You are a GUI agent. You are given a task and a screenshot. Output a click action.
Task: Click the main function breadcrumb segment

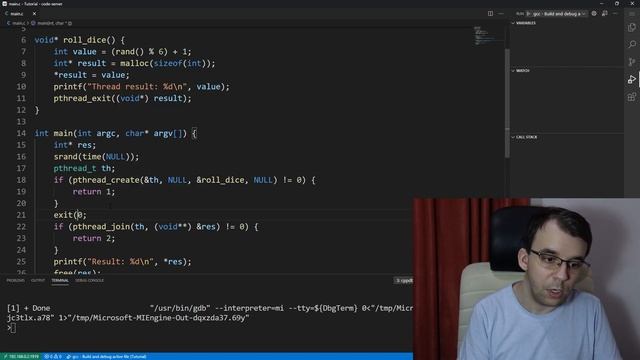click(52, 23)
